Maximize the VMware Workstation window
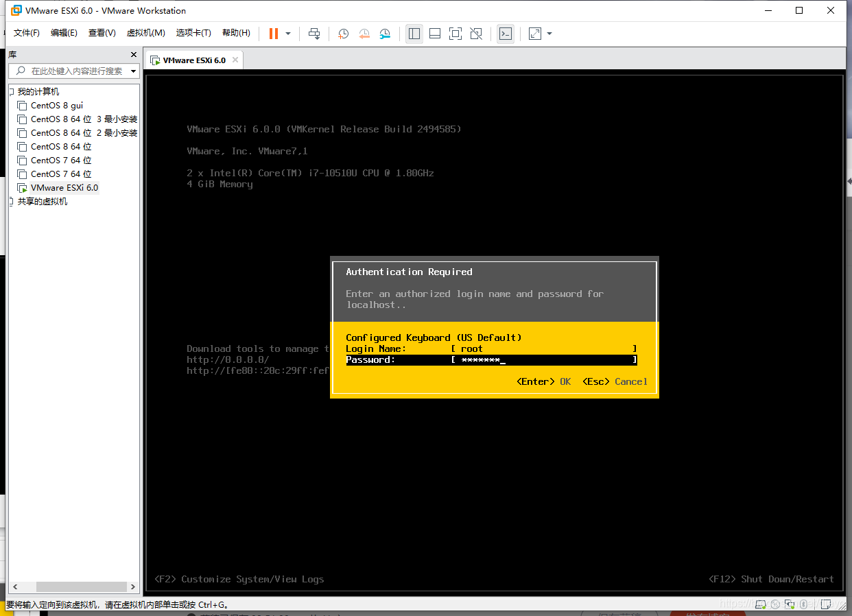The height and width of the screenshot is (616, 852). [x=799, y=10]
